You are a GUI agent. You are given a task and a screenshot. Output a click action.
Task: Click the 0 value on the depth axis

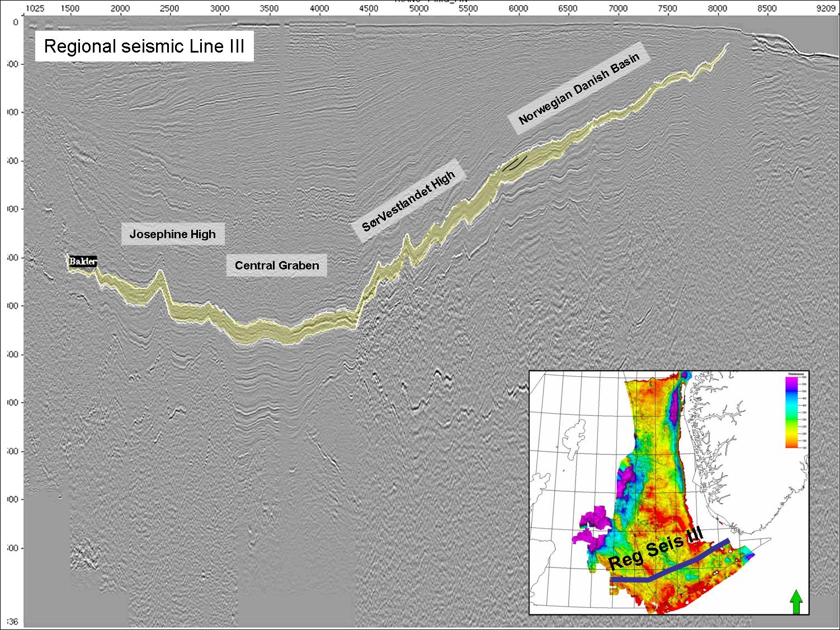coord(16,22)
